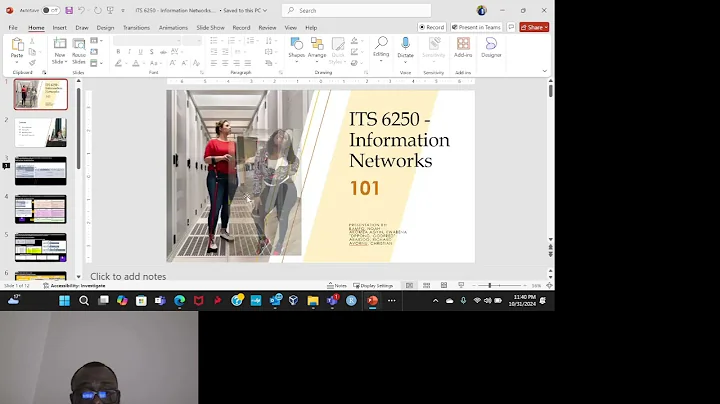Click the zoom slider handle
720x404 pixels.
[x=489, y=286]
